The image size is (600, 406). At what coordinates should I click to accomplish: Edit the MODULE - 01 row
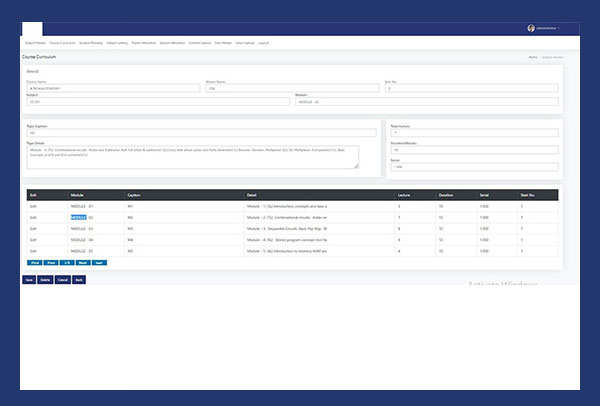coord(32,205)
